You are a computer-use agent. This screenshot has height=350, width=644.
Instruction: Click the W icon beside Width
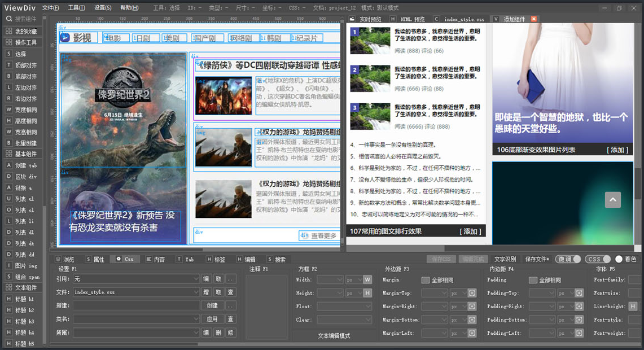pos(367,279)
